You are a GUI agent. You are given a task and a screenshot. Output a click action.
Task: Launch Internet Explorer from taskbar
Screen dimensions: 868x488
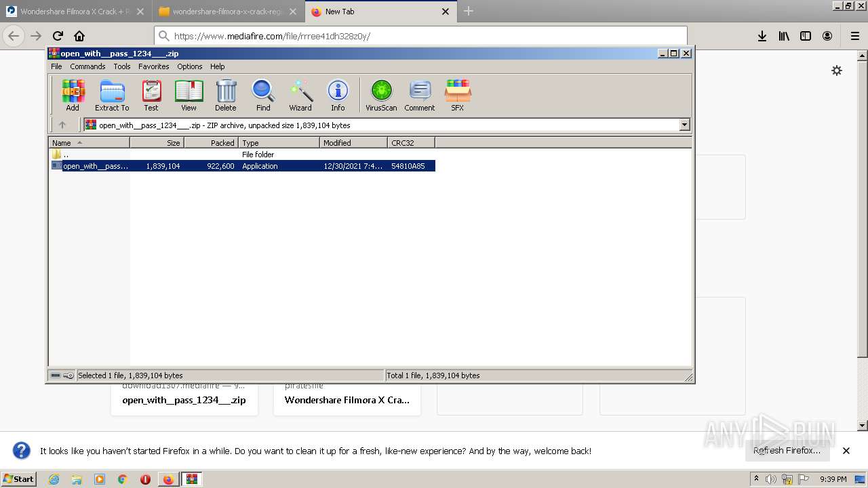tap(54, 479)
